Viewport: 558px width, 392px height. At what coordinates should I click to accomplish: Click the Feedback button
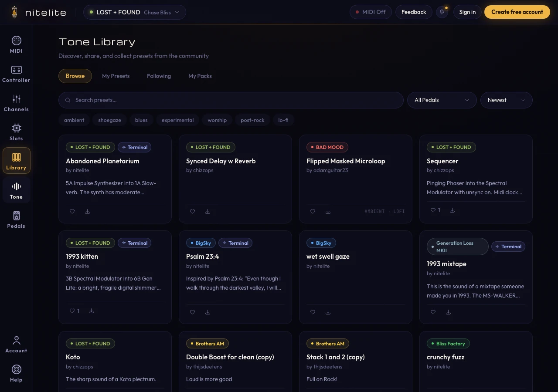[414, 12]
